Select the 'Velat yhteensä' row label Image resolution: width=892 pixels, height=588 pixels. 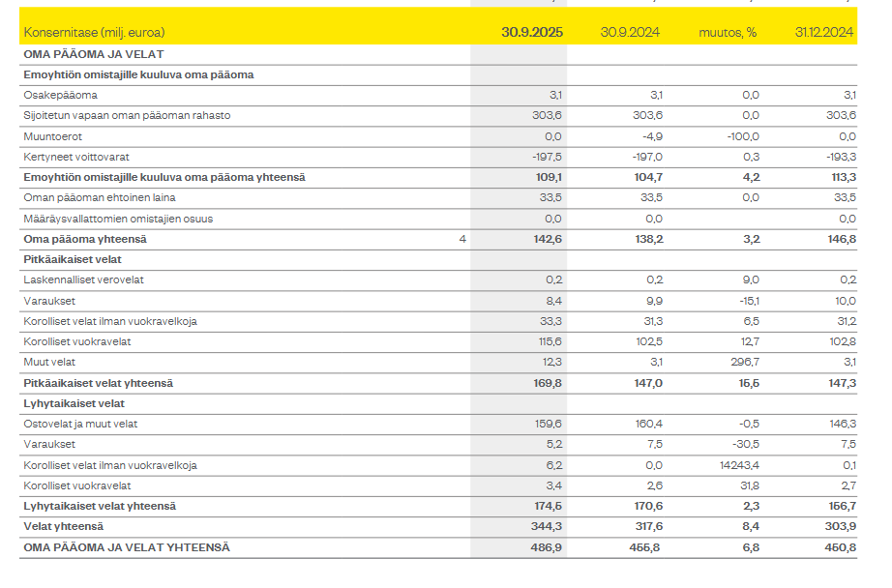click(63, 526)
